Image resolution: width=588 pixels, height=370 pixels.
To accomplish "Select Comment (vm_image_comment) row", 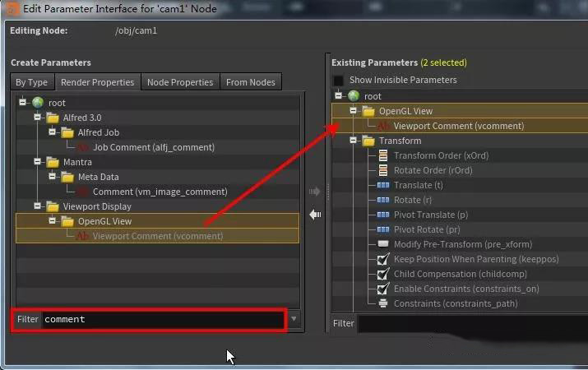I will click(158, 192).
